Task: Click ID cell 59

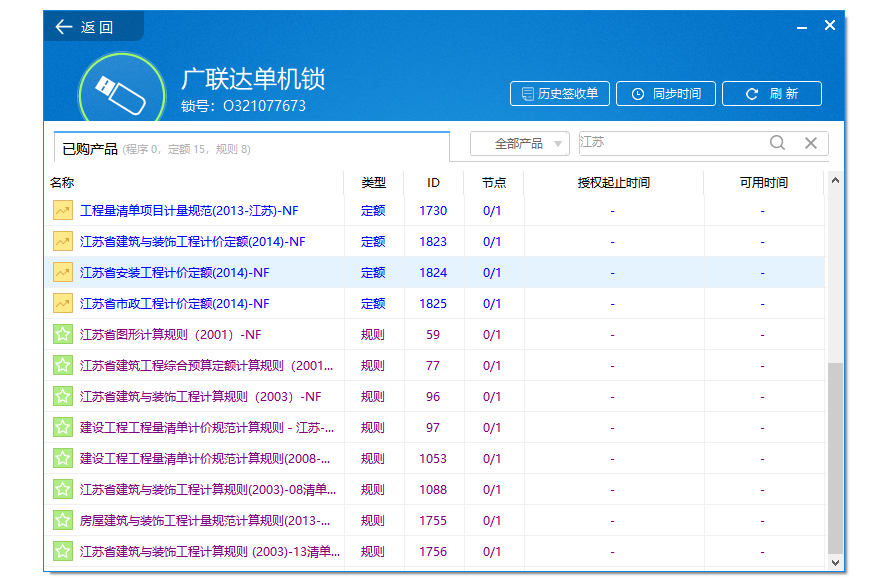Action: [433, 335]
